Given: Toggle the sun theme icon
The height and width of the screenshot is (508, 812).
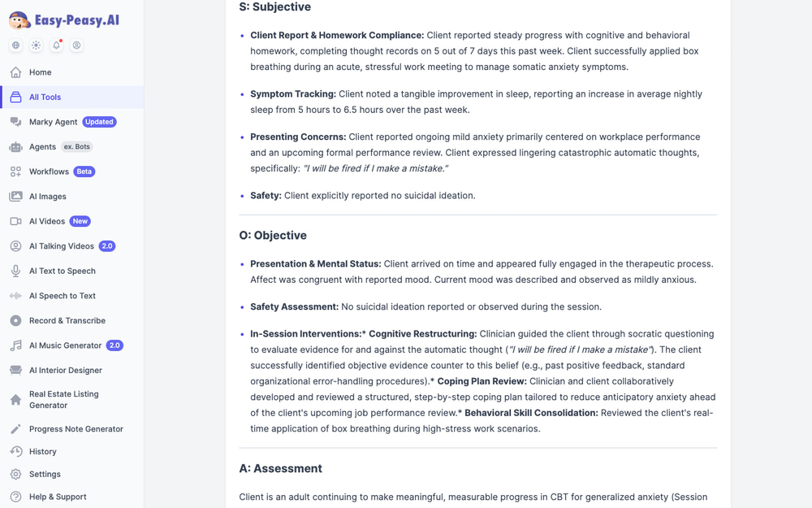Looking at the screenshot, I should tap(36, 45).
